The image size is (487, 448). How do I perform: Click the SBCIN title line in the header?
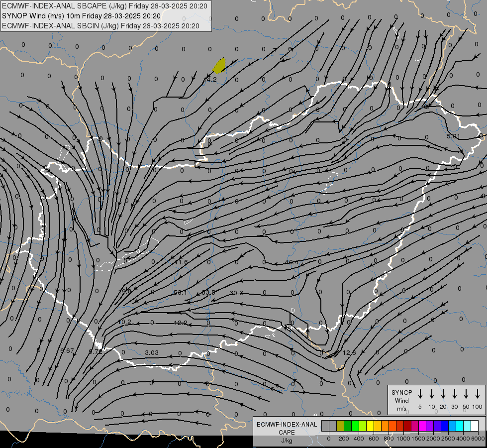pos(100,26)
